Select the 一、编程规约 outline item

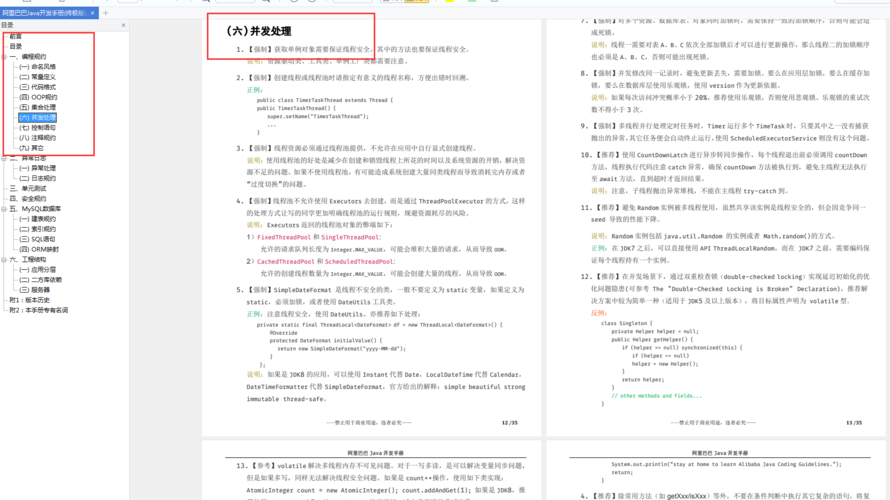point(28,57)
